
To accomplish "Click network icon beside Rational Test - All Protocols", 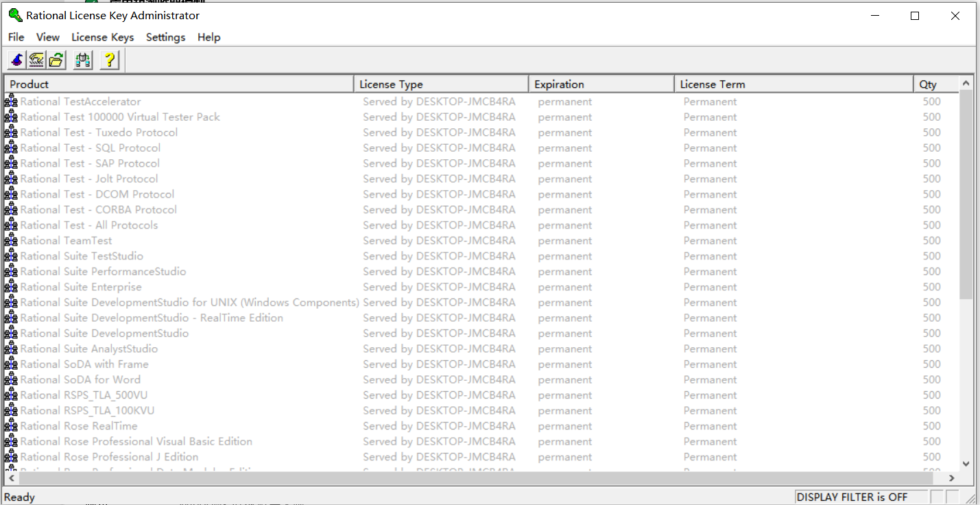I will 11,225.
